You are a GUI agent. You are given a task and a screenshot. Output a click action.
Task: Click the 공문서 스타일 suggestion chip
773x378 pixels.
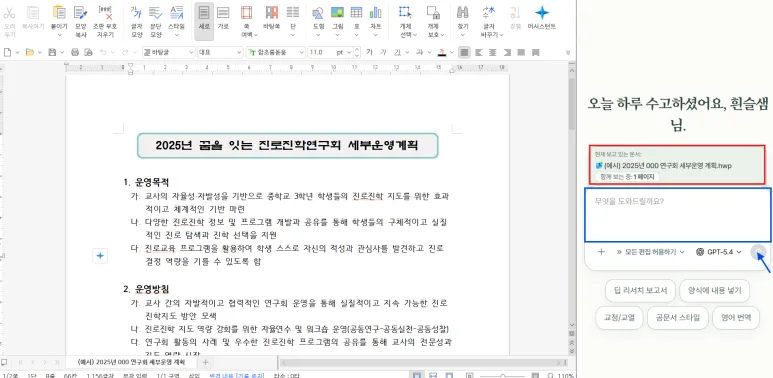click(x=677, y=318)
